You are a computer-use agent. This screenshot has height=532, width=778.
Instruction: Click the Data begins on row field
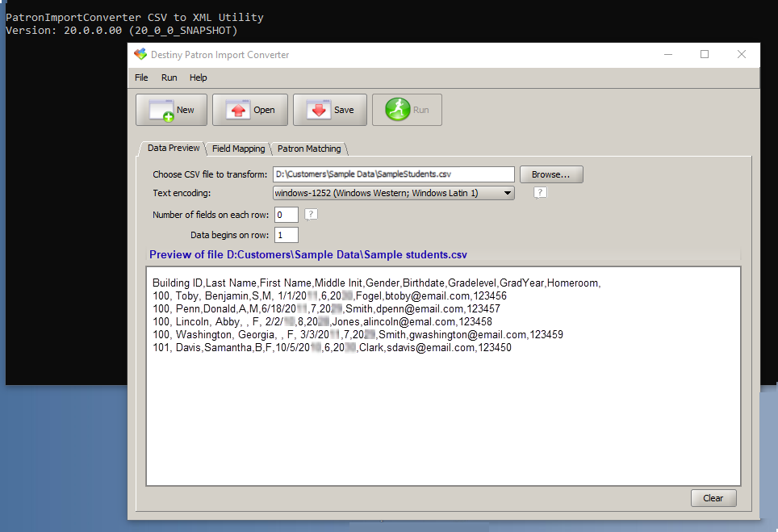(286, 234)
